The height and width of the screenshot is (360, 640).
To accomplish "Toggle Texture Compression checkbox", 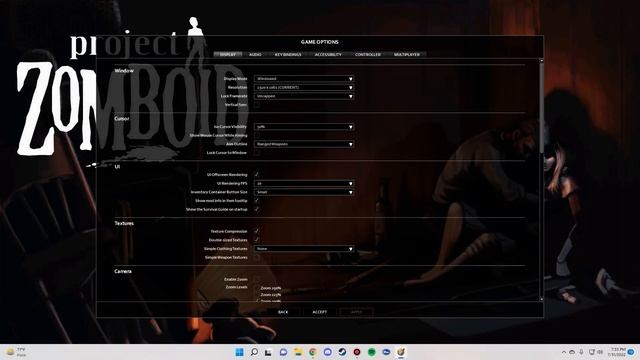I will 257,231.
